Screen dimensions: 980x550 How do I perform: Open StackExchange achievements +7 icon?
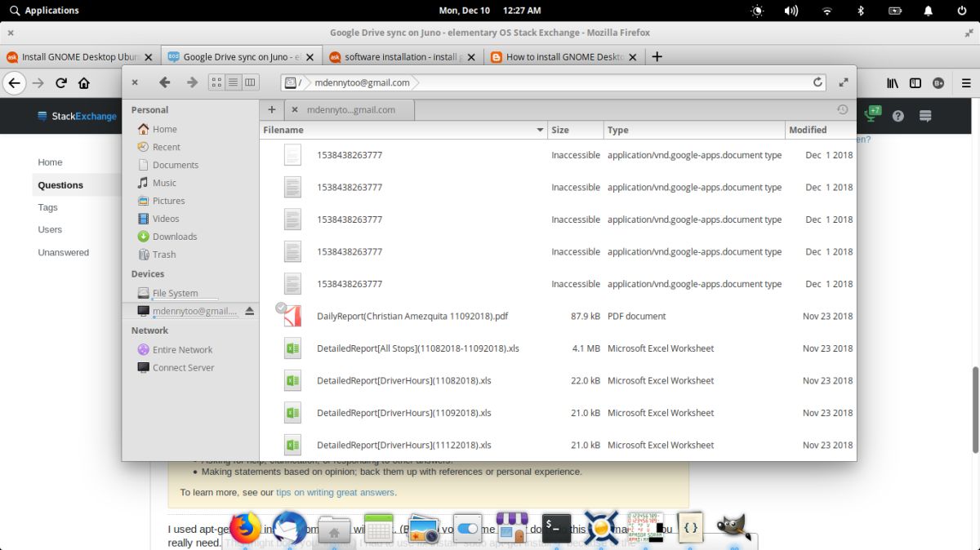[872, 114]
